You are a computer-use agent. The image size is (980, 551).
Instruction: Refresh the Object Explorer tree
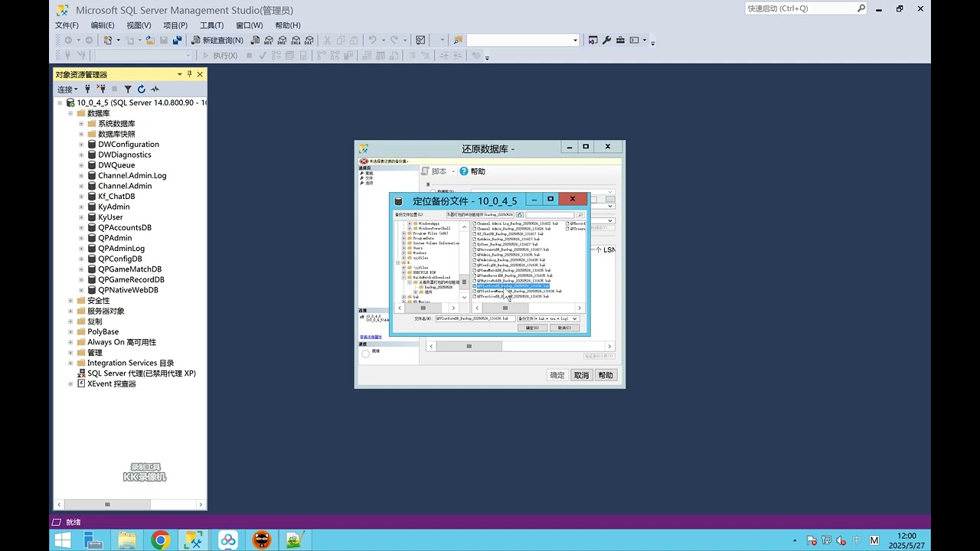click(x=142, y=90)
